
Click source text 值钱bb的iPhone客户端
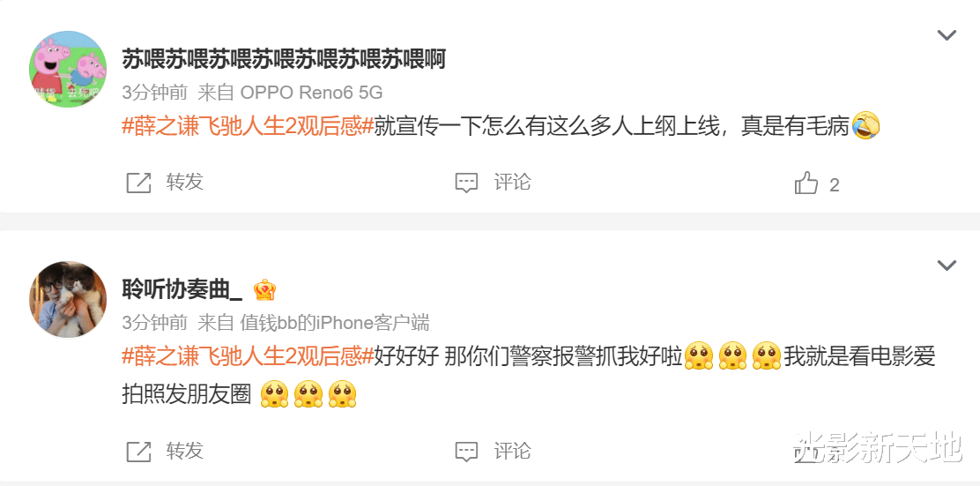coord(335,324)
